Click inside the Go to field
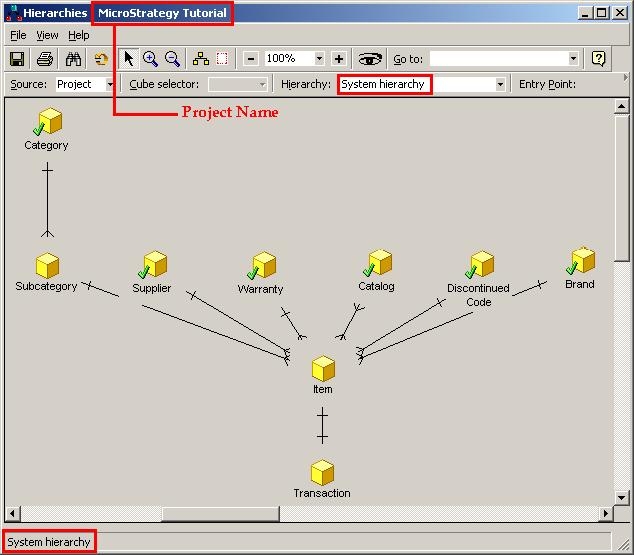The width and height of the screenshot is (634, 555). click(x=499, y=59)
